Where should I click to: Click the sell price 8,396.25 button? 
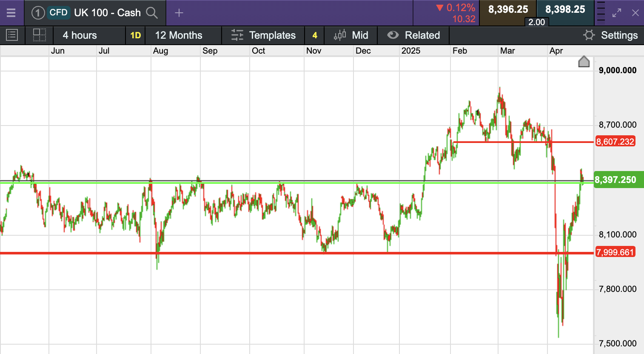[508, 9]
